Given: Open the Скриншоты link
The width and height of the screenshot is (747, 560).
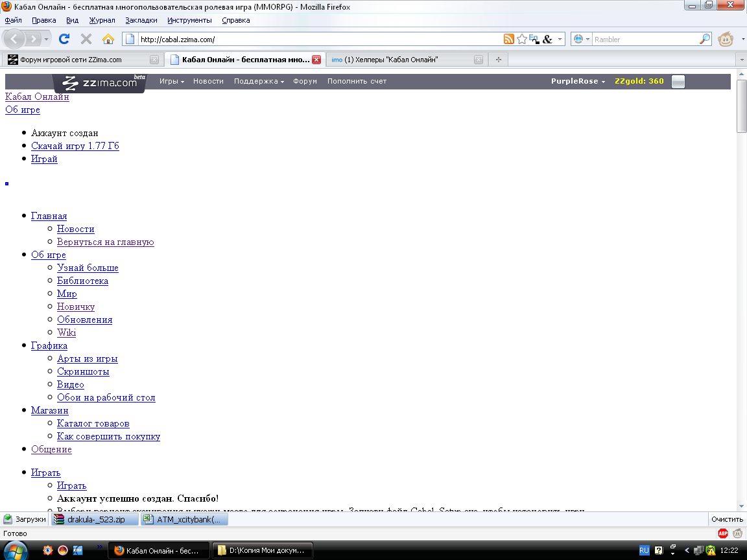Looking at the screenshot, I should 83,371.
